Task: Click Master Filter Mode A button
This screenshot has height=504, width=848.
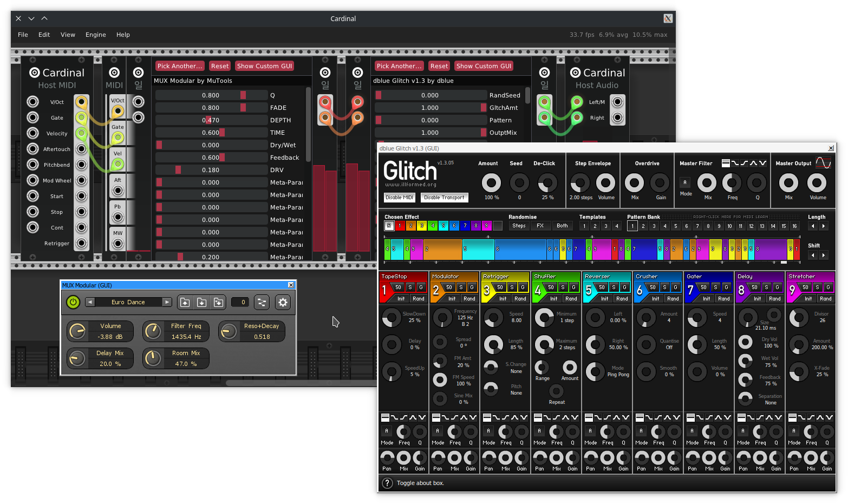Action: pyautogui.click(x=684, y=182)
